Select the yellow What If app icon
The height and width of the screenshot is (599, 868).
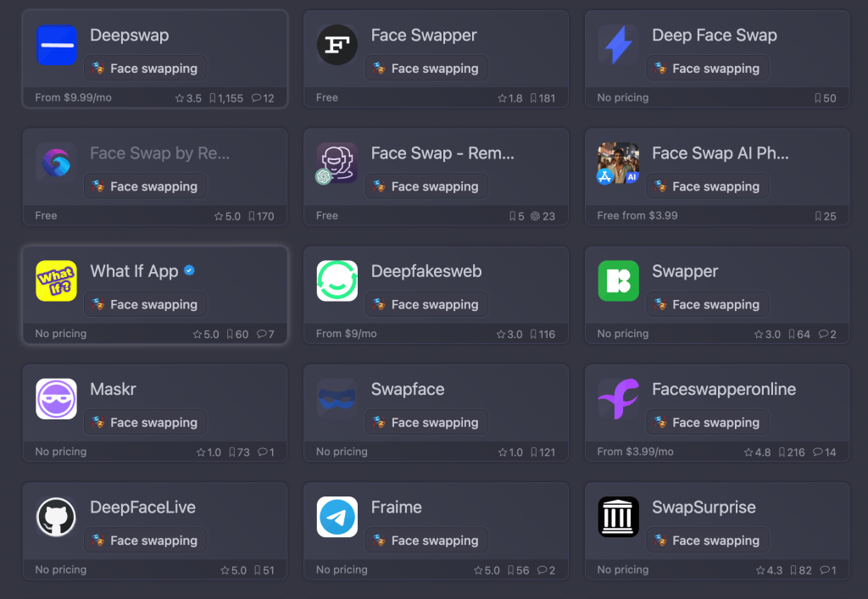click(57, 281)
